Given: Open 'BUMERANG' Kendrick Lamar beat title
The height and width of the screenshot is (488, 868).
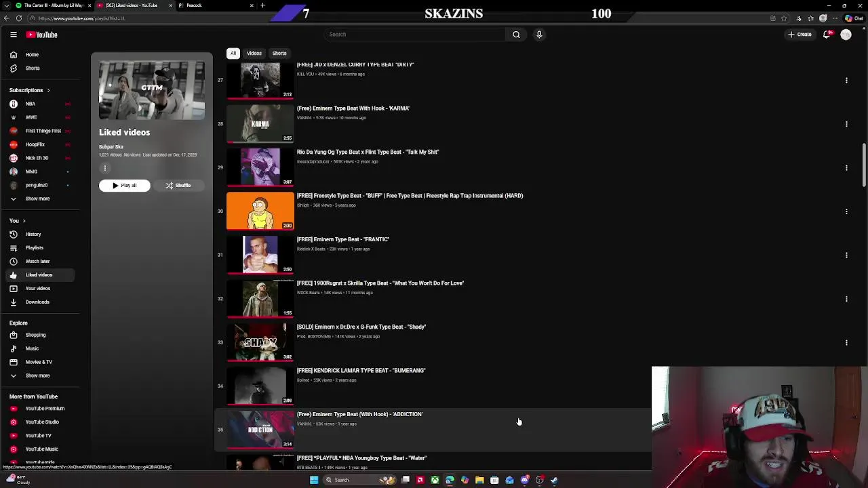Looking at the screenshot, I should tap(361, 371).
